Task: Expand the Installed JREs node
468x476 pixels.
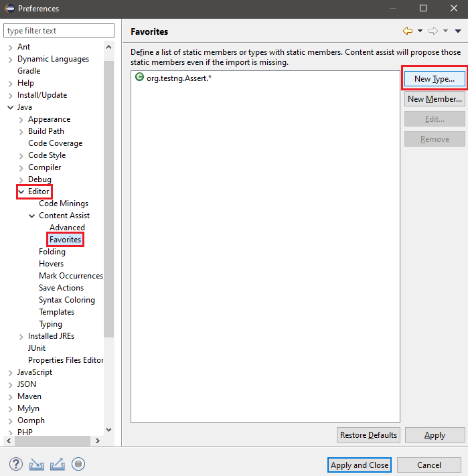Action: click(21, 336)
